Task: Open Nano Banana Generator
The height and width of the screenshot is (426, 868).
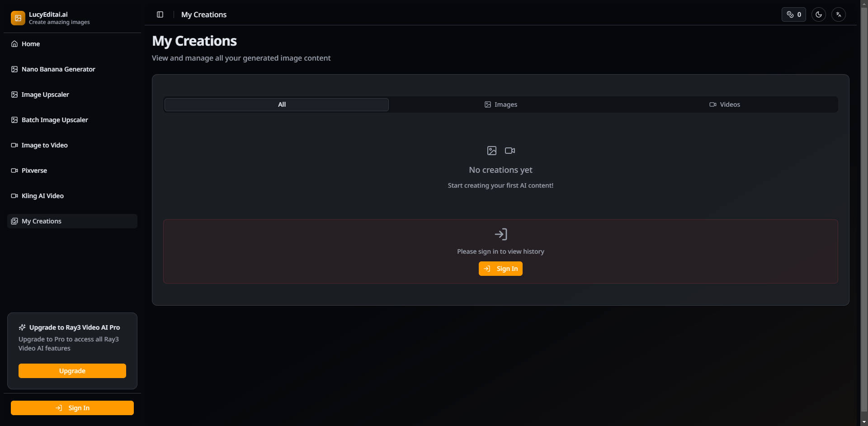Action: click(58, 69)
